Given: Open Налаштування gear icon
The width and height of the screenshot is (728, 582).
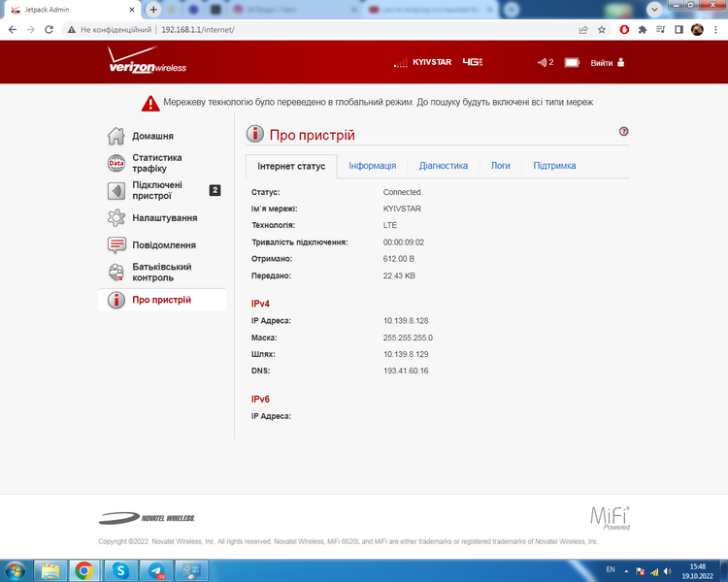Looking at the screenshot, I should (116, 217).
